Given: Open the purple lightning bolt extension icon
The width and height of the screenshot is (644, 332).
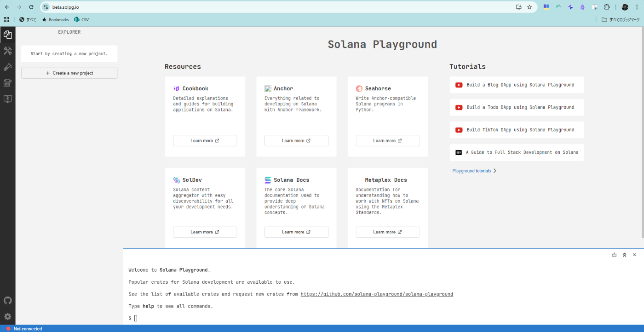Looking at the screenshot, I should tap(570, 7).
